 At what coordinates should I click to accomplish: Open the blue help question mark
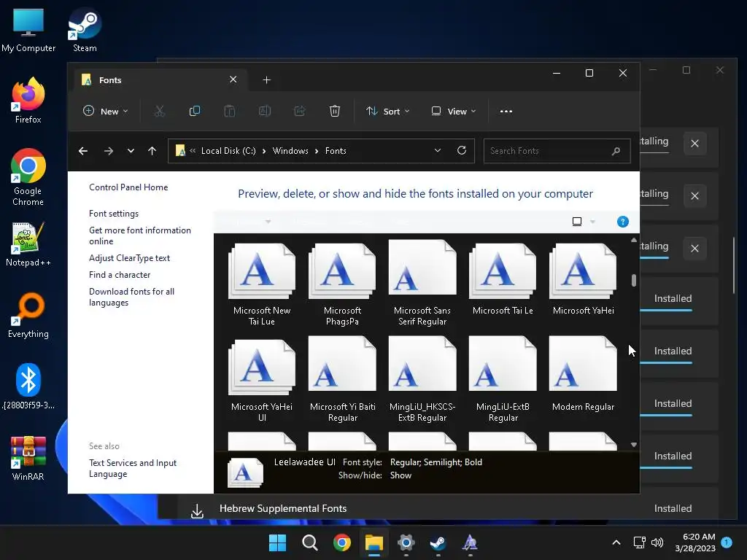pos(623,222)
